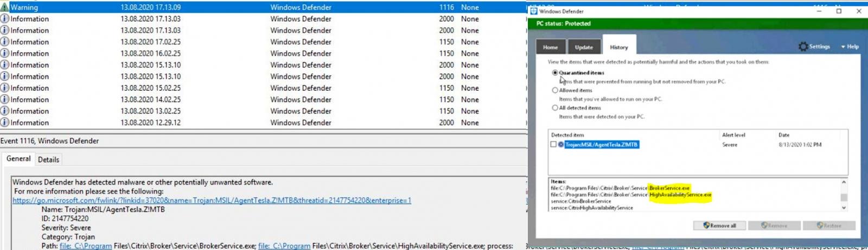Check the Trojan:MSIL/AgentTesla.Z!MTB item checkbox
Image resolution: width=868 pixels, height=250 pixels.
[553, 145]
